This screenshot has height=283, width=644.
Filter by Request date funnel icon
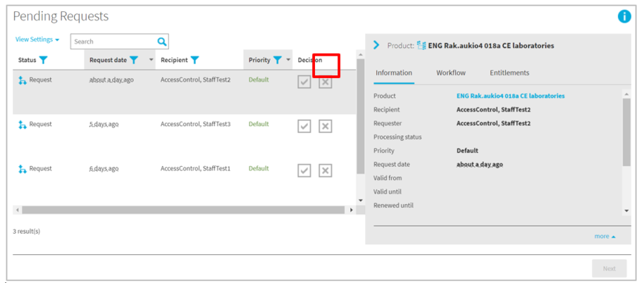click(x=134, y=61)
